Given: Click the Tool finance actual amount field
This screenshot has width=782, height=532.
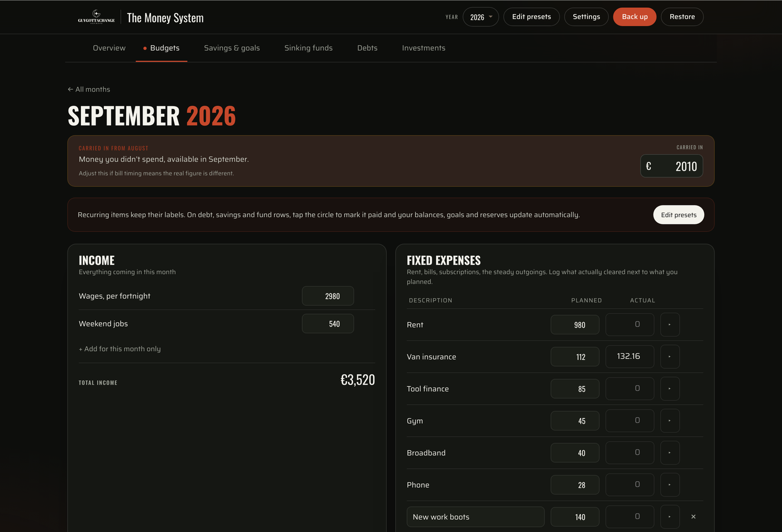Looking at the screenshot, I should [630, 389].
